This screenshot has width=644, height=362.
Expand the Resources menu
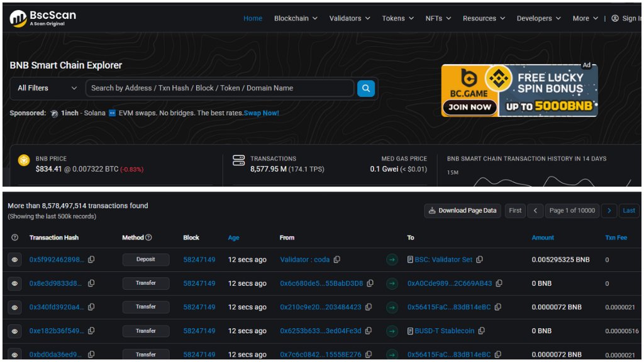tap(484, 18)
